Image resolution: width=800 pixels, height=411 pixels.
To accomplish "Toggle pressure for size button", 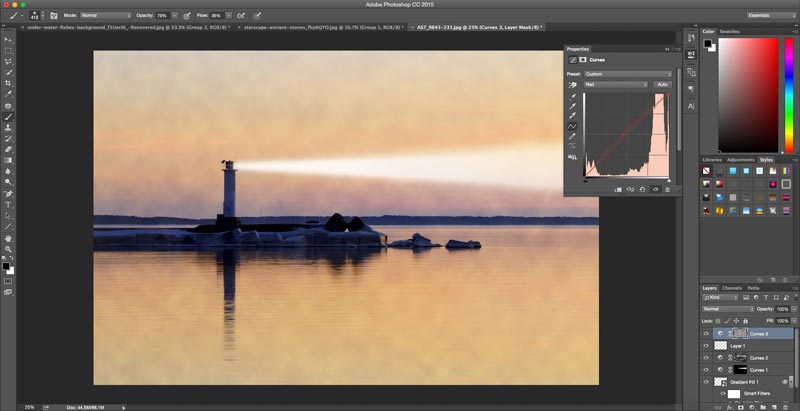I will point(258,16).
